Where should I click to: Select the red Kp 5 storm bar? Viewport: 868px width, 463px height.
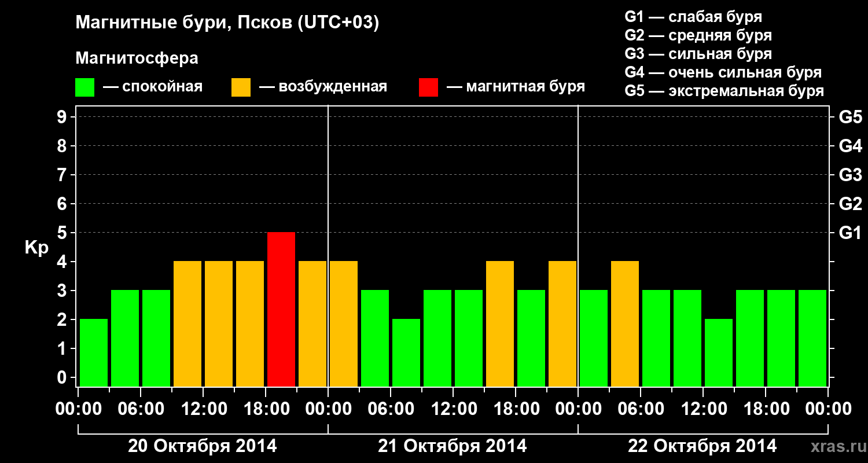pyautogui.click(x=281, y=309)
